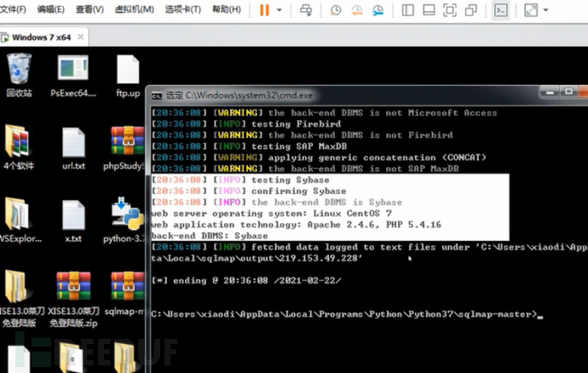Screen dimensions: 588x373
Task: Open the 文件(F) menu
Action: pos(13,9)
